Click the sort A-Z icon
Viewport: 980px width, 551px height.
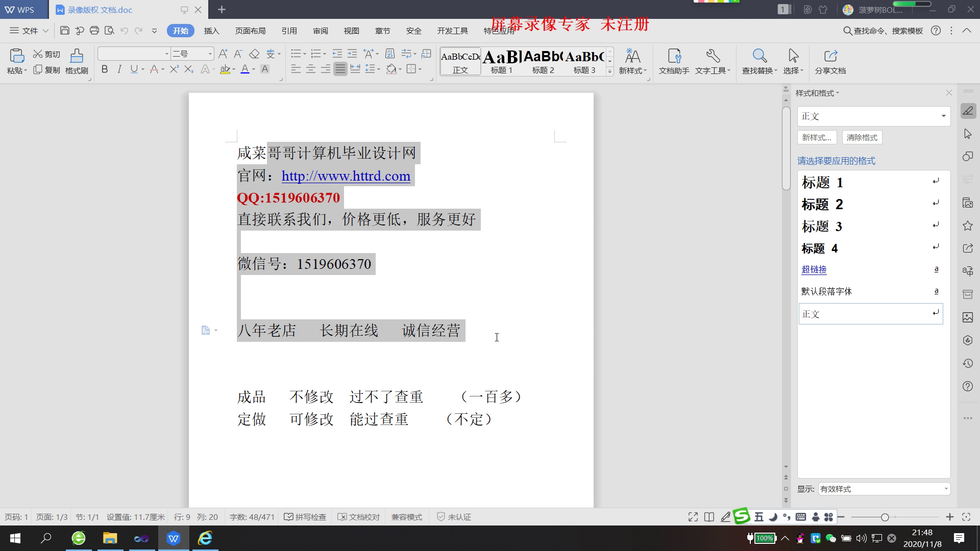click(389, 54)
